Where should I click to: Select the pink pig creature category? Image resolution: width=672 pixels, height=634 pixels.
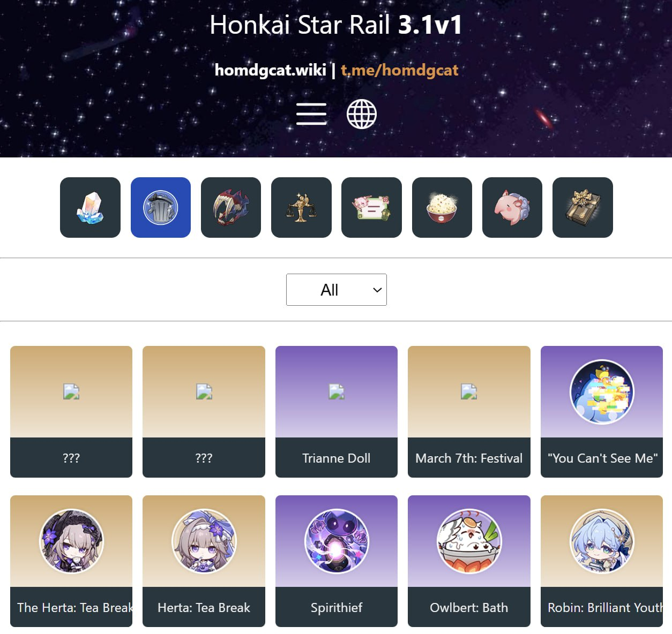coord(512,207)
